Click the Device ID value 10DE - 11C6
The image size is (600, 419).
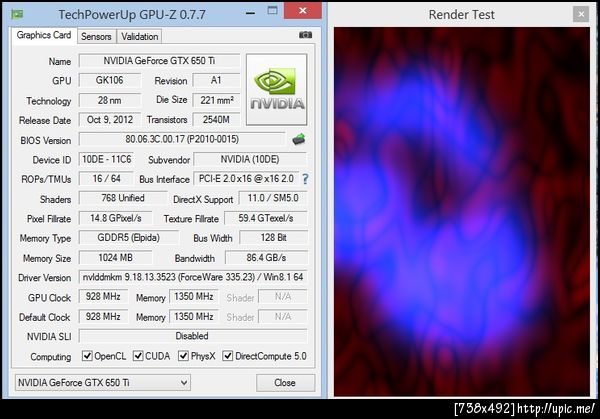pos(106,159)
